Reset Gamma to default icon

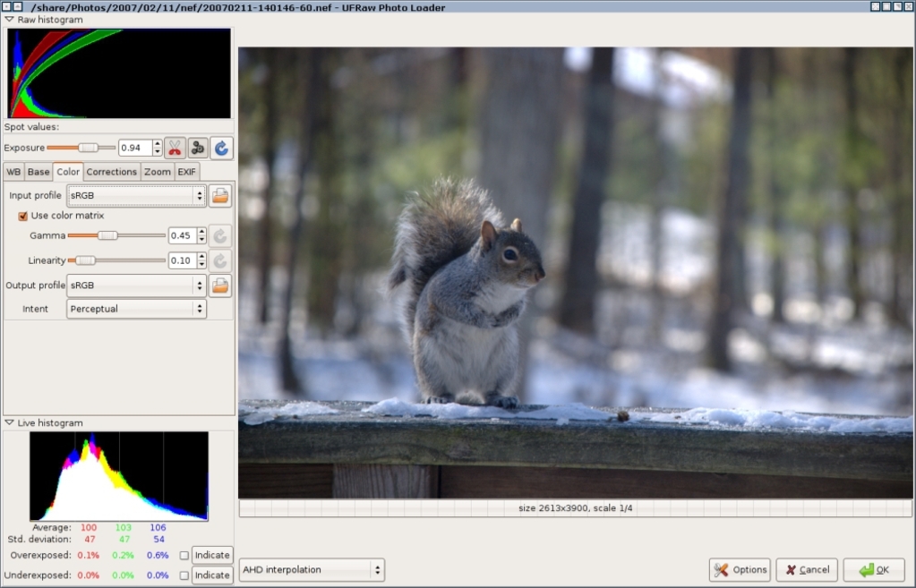[220, 236]
